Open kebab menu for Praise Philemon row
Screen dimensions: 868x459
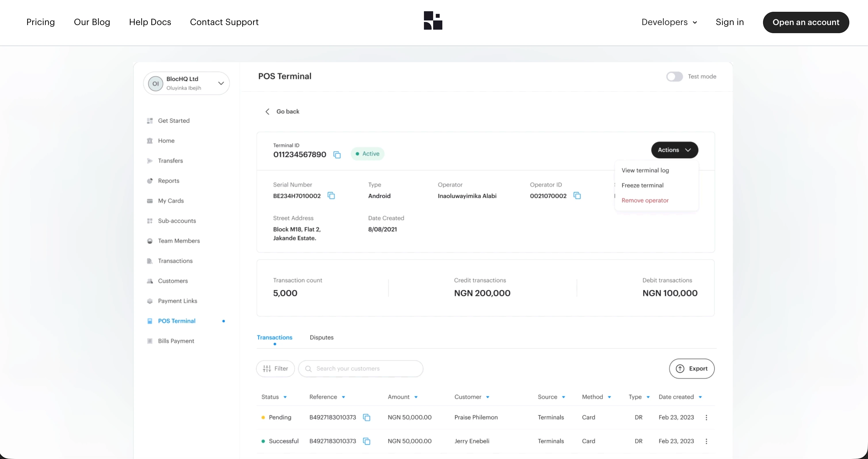(706, 418)
